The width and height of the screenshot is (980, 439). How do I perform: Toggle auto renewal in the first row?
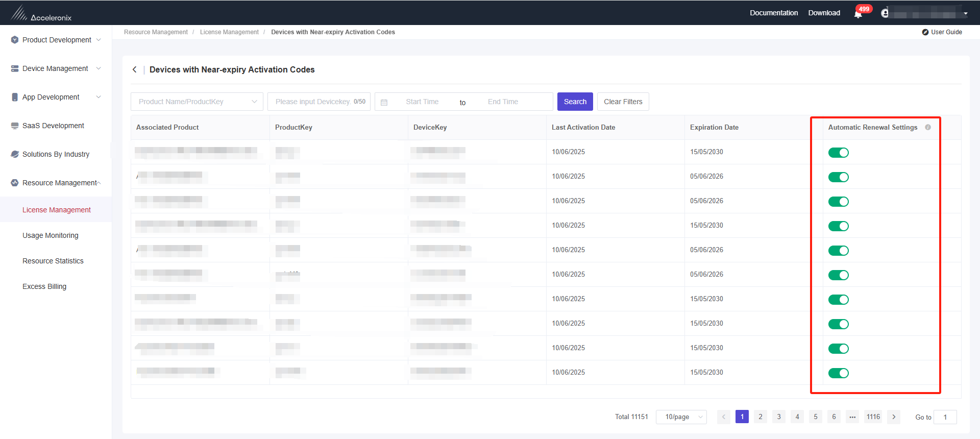pos(838,153)
